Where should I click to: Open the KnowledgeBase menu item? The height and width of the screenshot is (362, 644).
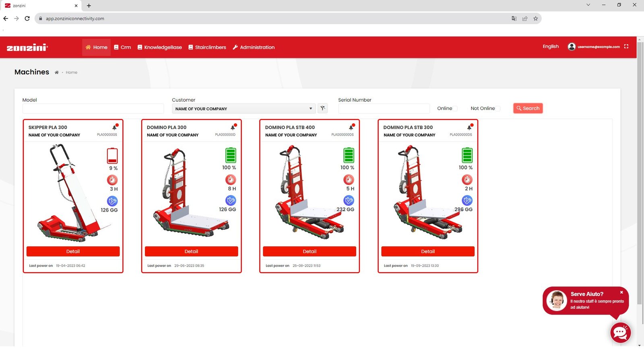click(160, 47)
